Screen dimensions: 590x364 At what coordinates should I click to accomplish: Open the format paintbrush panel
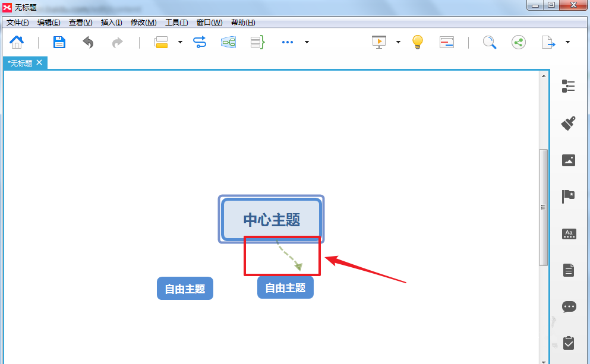pyautogui.click(x=569, y=124)
